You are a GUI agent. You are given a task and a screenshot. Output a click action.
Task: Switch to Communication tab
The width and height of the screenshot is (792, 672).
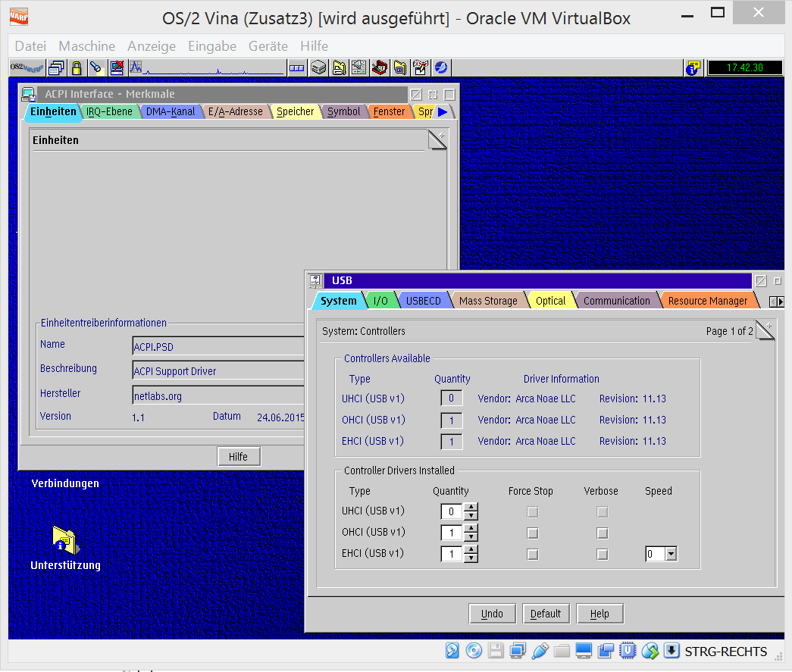pyautogui.click(x=617, y=301)
